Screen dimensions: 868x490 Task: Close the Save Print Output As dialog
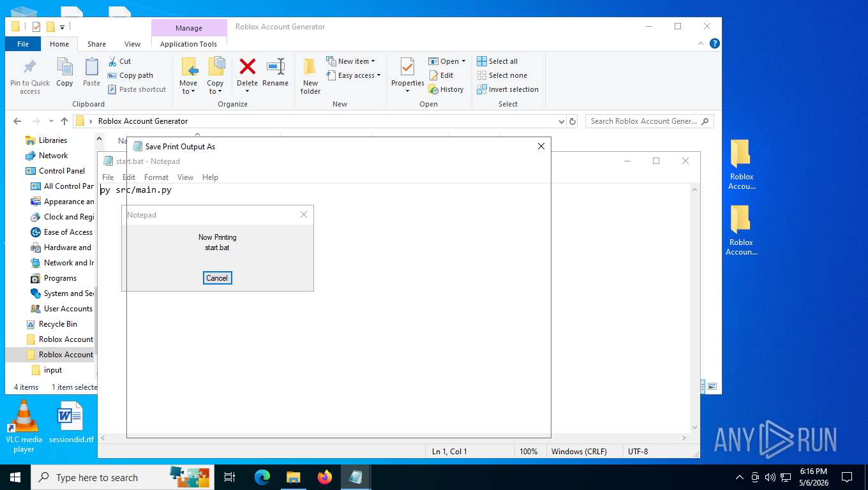point(541,146)
